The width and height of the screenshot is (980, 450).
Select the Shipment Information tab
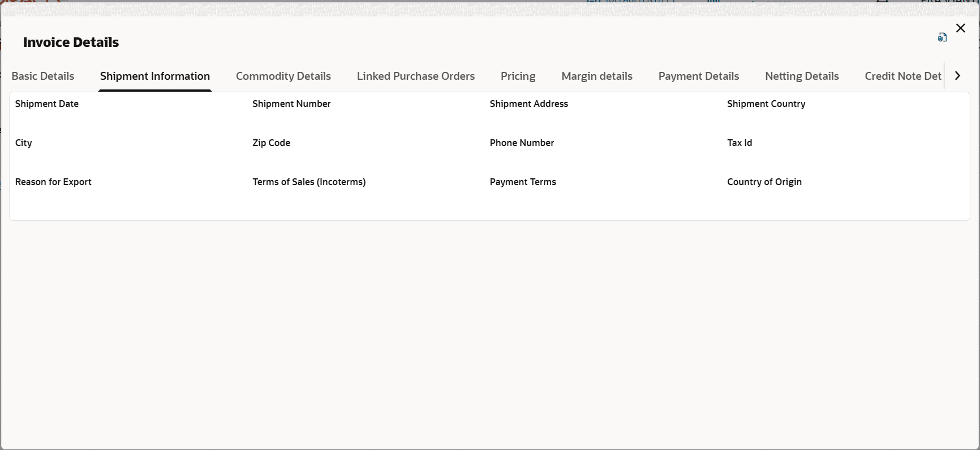(x=155, y=76)
